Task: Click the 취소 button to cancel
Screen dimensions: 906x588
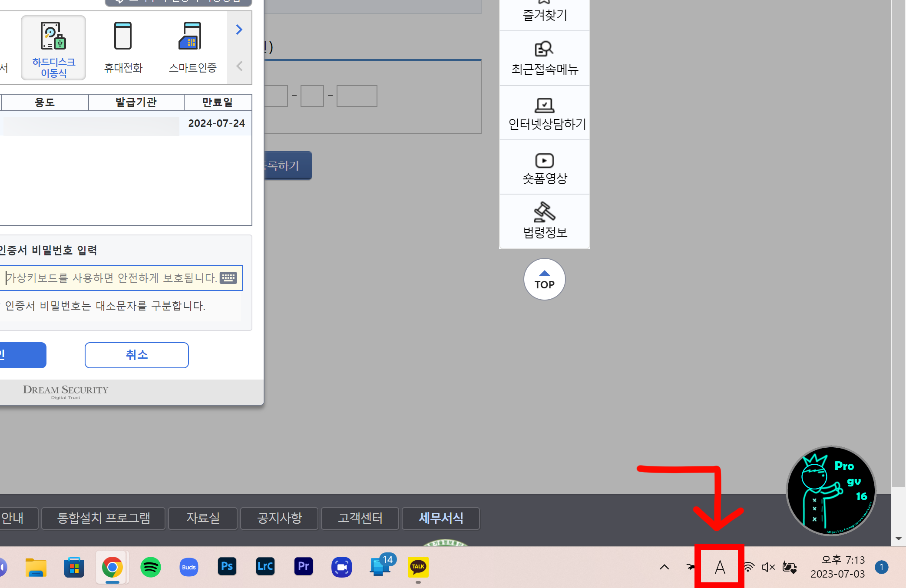Action: [x=136, y=355]
